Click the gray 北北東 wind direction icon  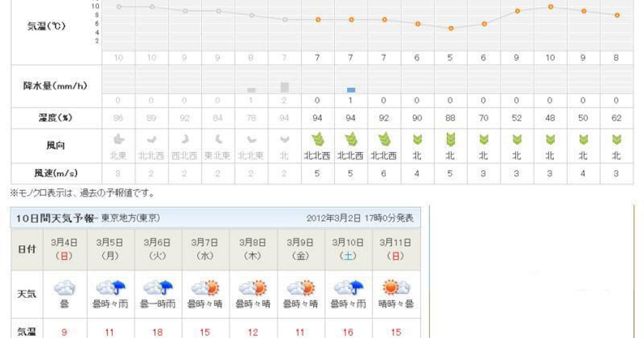tap(251, 140)
